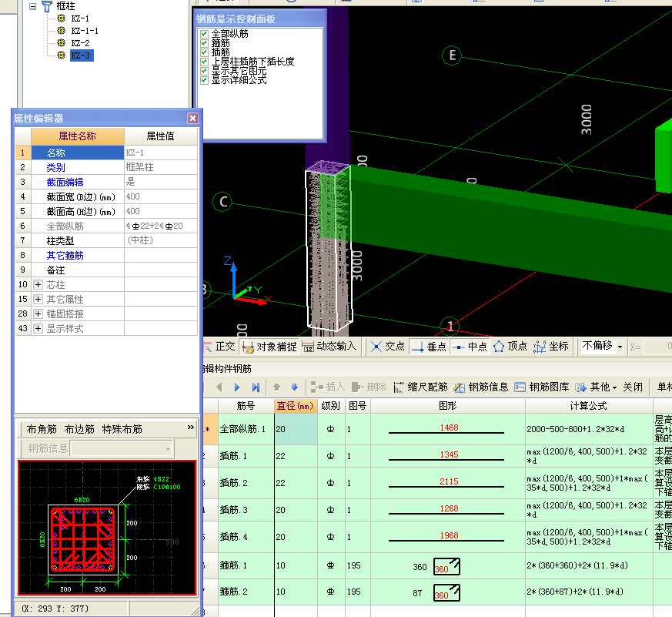This screenshot has height=617, width=672.
Task: Select the 名称 property row
Action: [106, 153]
